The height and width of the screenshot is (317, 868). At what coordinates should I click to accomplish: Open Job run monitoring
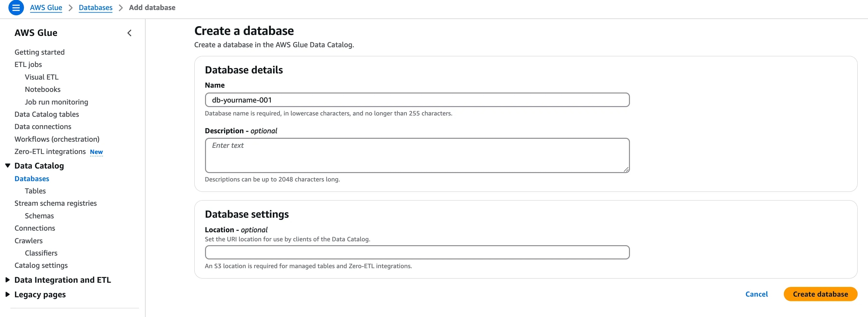56,102
